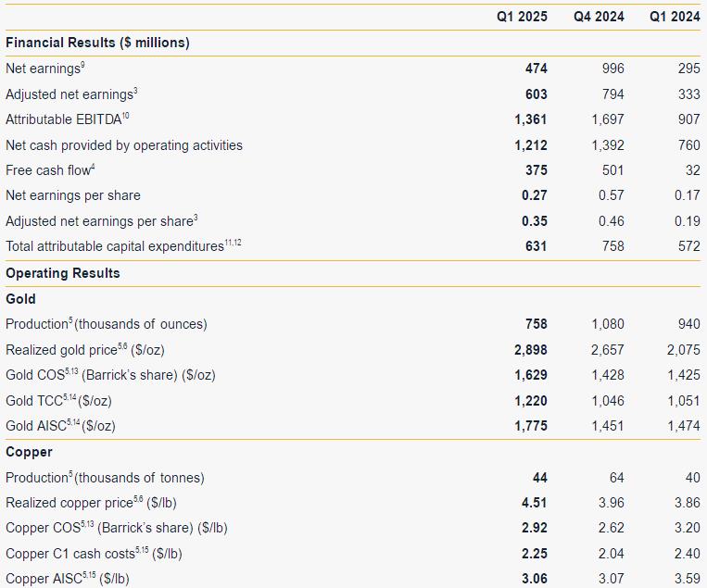The height and width of the screenshot is (588, 707).
Task: Click the Copper C1 cash costs row label
Action: (94, 554)
